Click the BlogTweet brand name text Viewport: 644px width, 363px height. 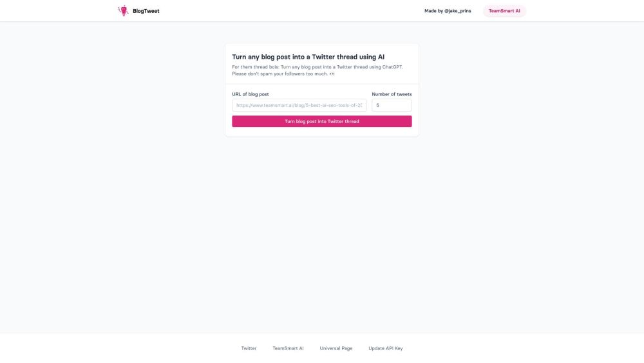click(146, 11)
